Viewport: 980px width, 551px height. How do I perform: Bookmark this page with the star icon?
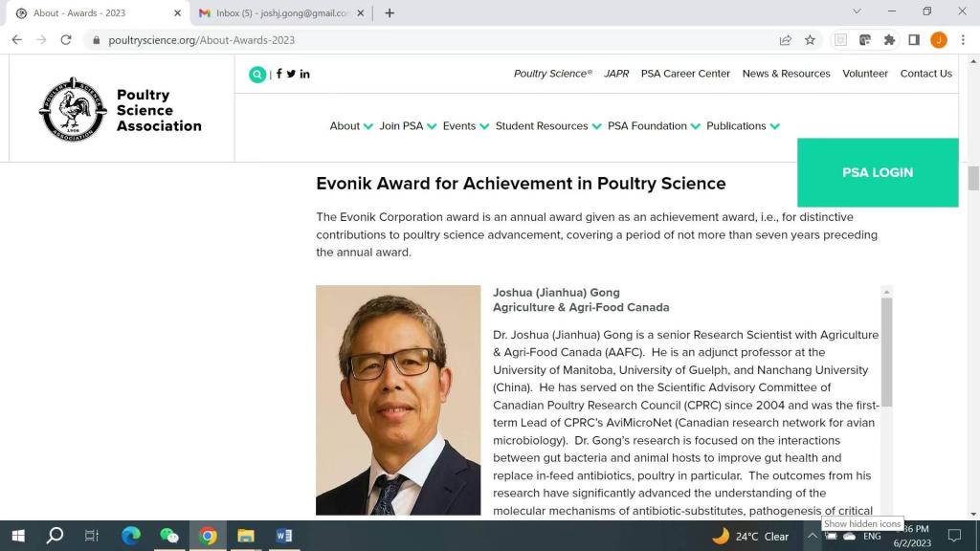pyautogui.click(x=810, y=40)
